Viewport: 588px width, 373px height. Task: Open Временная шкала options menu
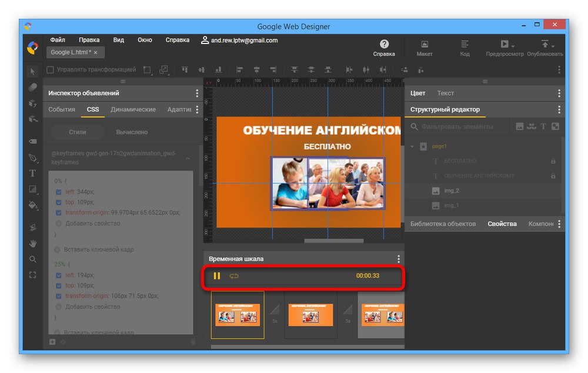(x=399, y=259)
